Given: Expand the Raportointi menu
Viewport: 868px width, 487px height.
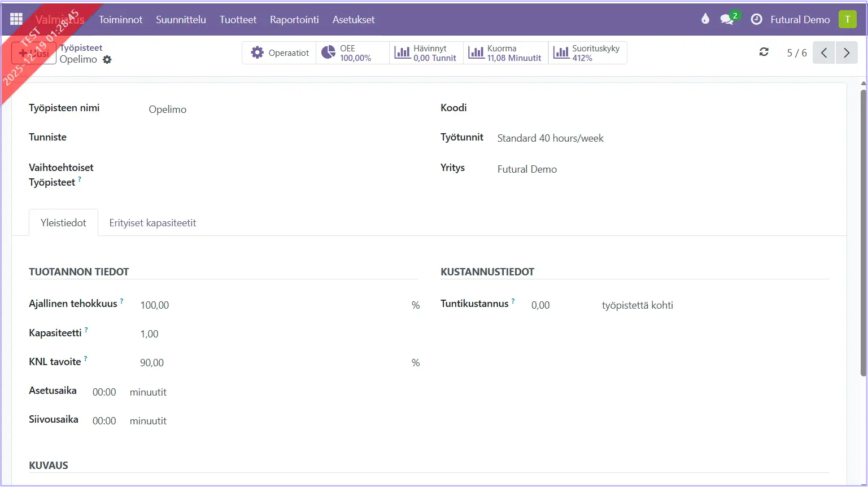Looking at the screenshot, I should click(294, 20).
